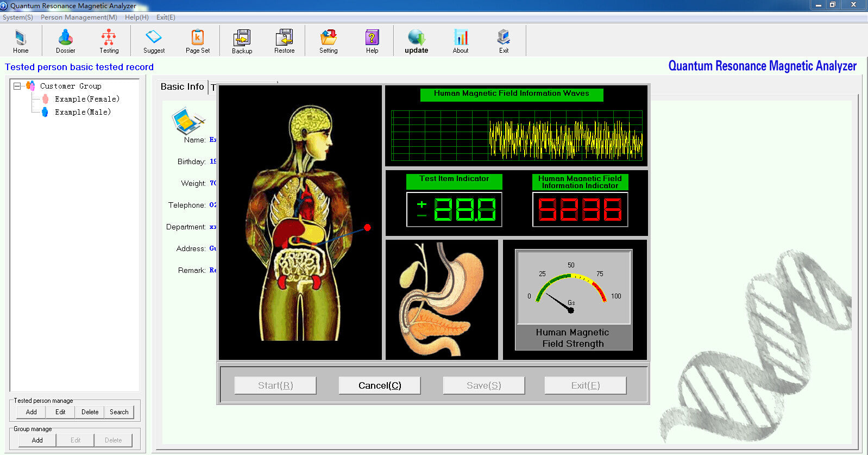Click the update globe icon

[x=417, y=37]
